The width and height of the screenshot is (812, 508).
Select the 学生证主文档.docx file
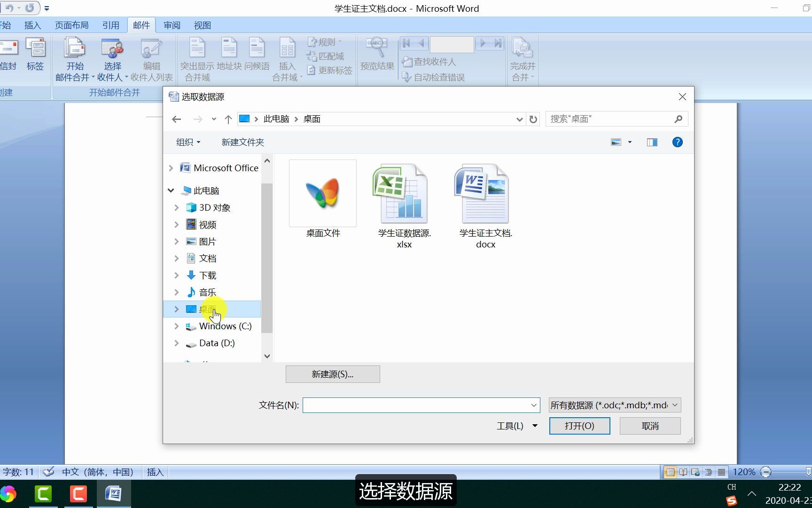(485, 206)
